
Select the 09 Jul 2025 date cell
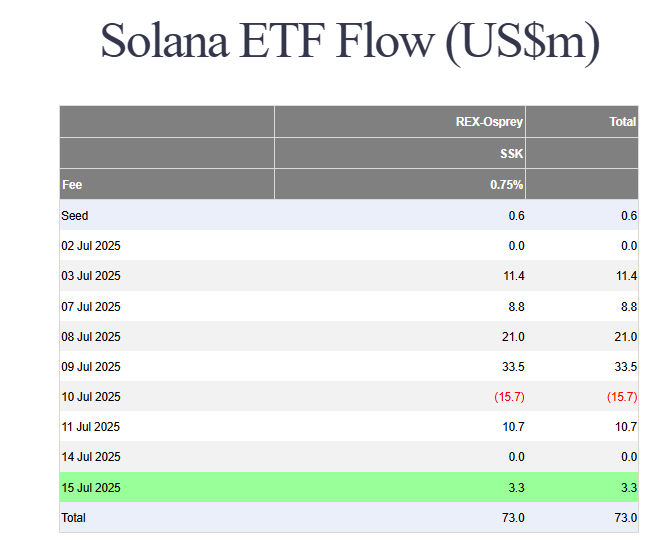click(91, 367)
